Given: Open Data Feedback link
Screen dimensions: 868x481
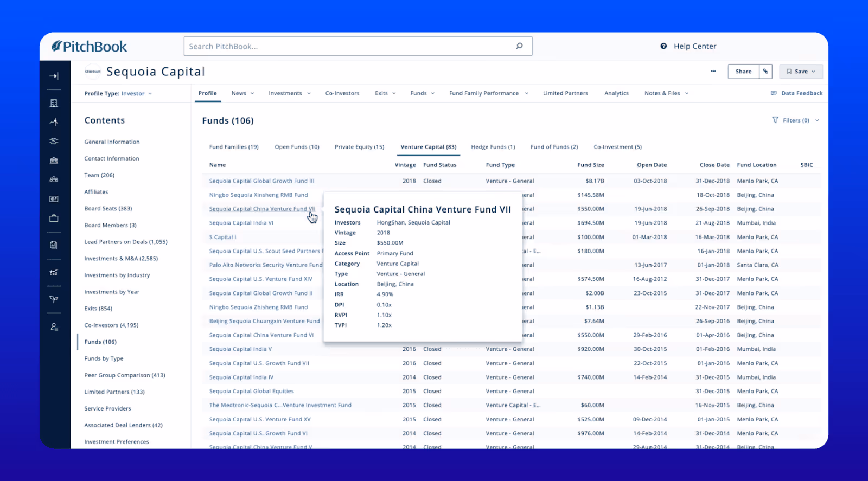Looking at the screenshot, I should point(796,93).
